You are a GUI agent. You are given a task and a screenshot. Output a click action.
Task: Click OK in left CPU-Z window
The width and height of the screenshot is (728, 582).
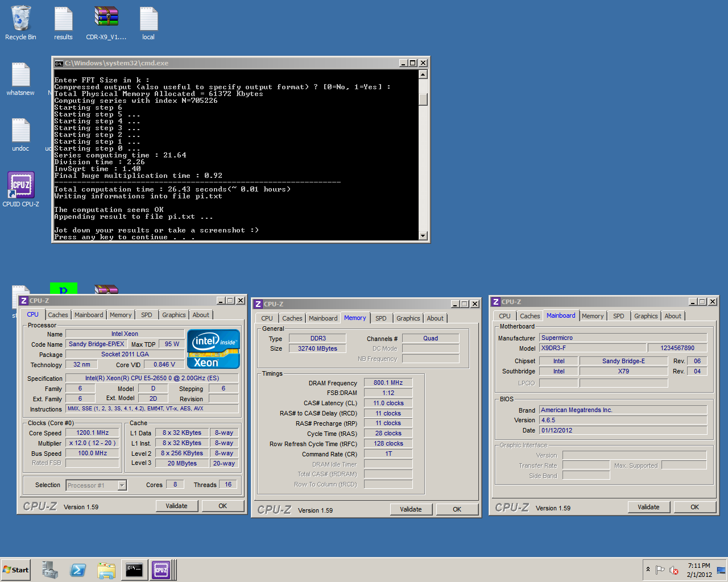[223, 506]
